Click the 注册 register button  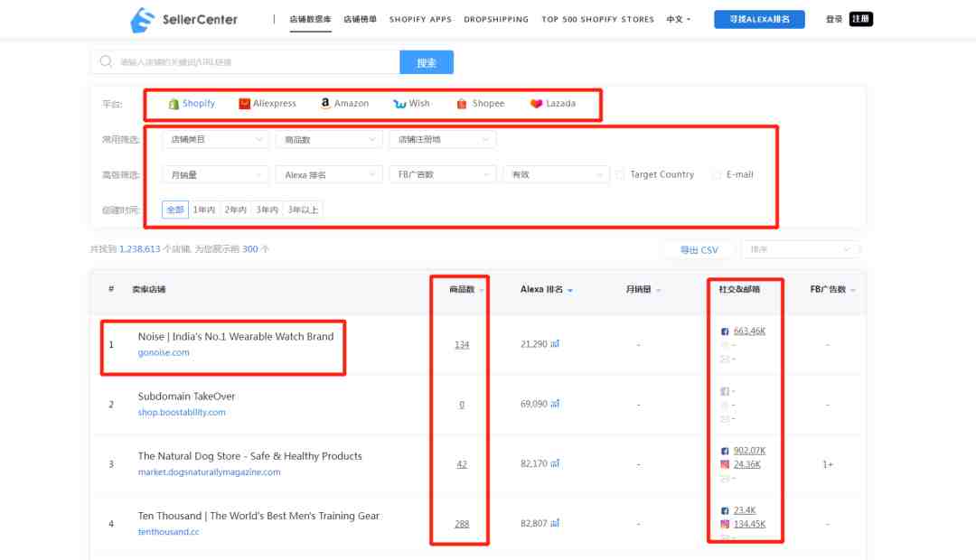861,19
